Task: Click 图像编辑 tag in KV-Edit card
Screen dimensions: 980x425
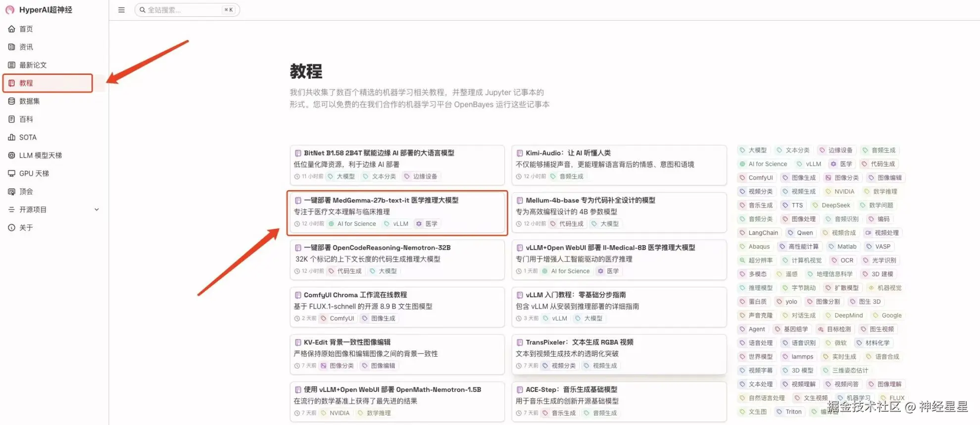Action: click(379, 366)
